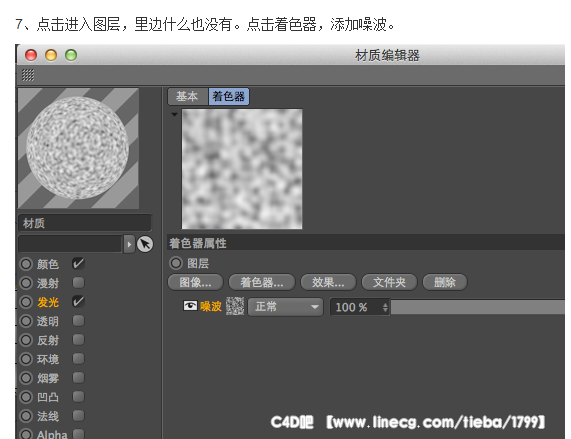Select the 环境 channel radio
Screen dimensions: 571x439
click(x=26, y=359)
